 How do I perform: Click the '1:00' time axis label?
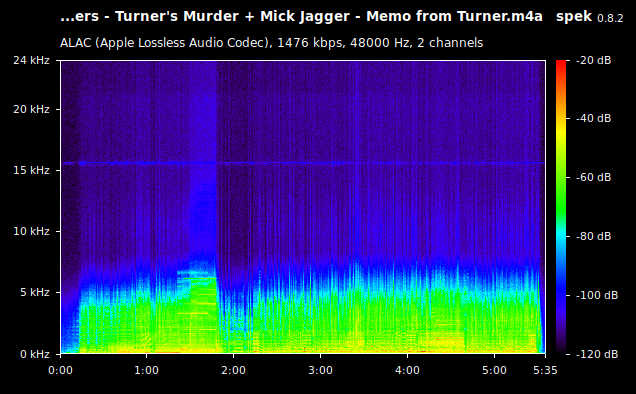coord(146,370)
